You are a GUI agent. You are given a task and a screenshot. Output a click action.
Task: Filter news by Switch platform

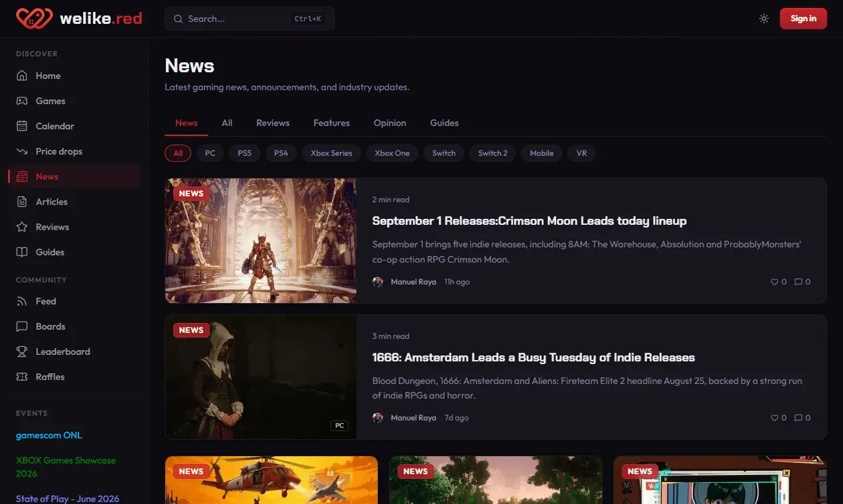[x=444, y=153]
